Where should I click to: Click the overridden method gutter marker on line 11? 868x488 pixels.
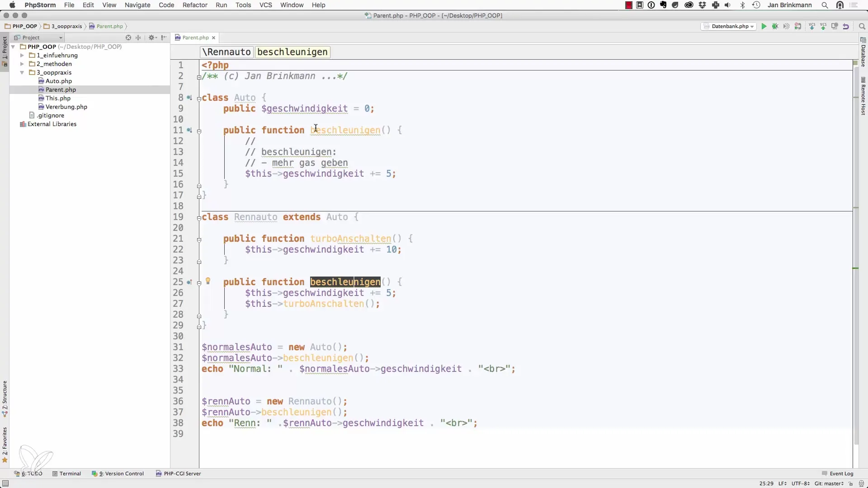(x=189, y=130)
